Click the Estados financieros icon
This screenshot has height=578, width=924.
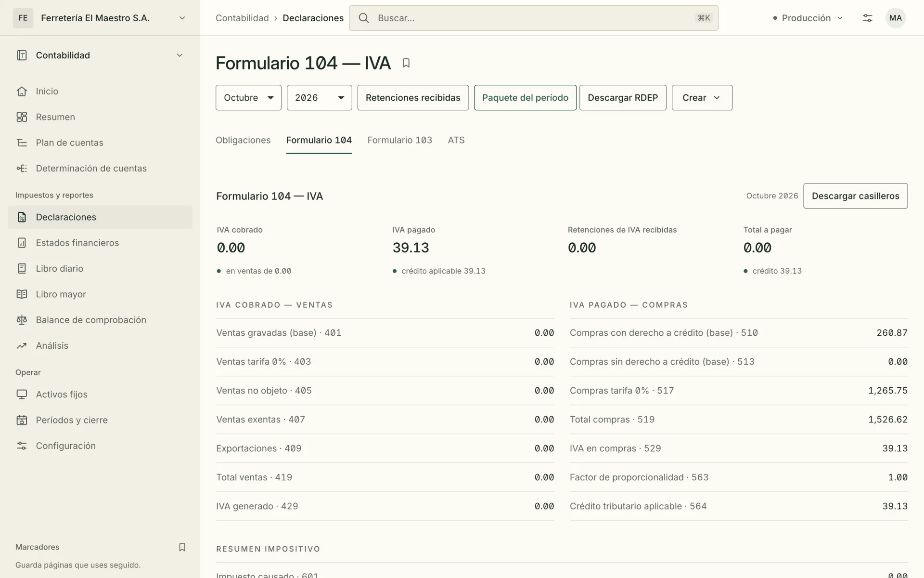click(x=22, y=243)
